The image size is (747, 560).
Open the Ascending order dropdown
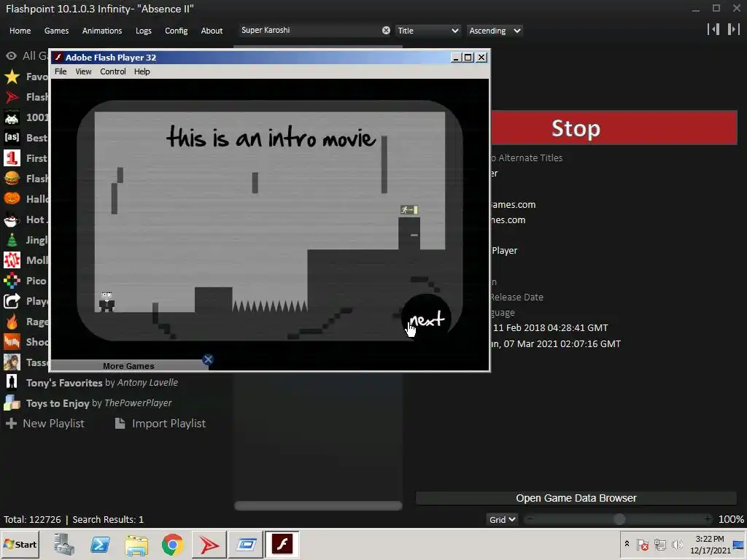[x=495, y=31]
